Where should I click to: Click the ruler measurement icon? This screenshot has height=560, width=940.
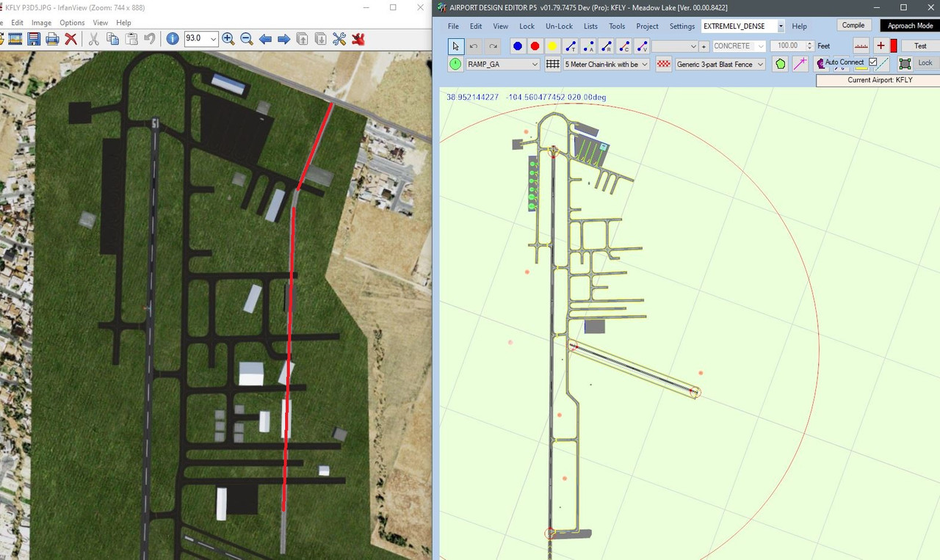(x=861, y=46)
